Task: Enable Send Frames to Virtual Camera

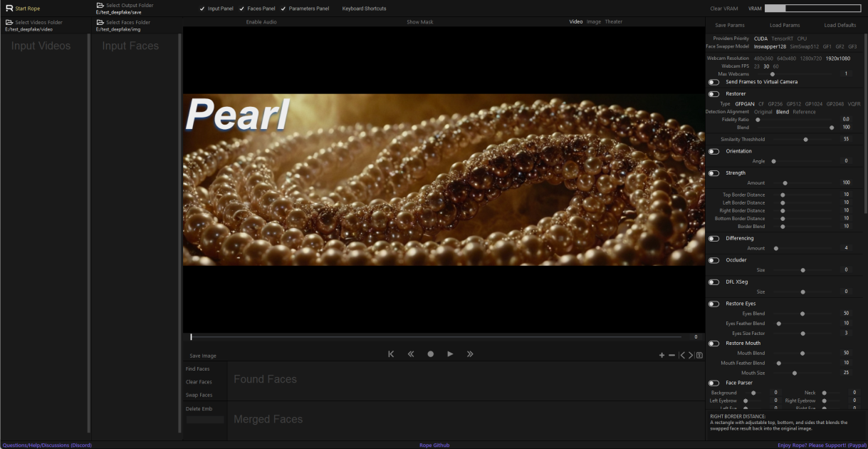Action: (713, 82)
